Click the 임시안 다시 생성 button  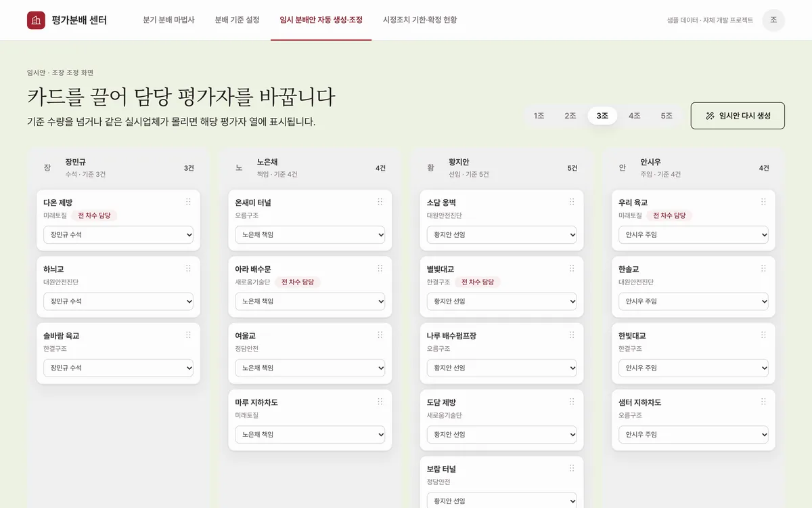pos(738,116)
